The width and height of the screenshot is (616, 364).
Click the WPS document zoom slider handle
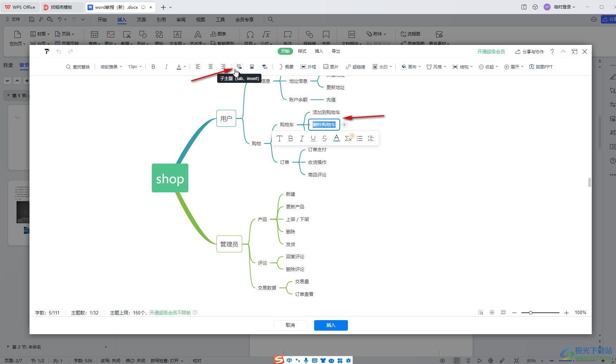click(573, 360)
